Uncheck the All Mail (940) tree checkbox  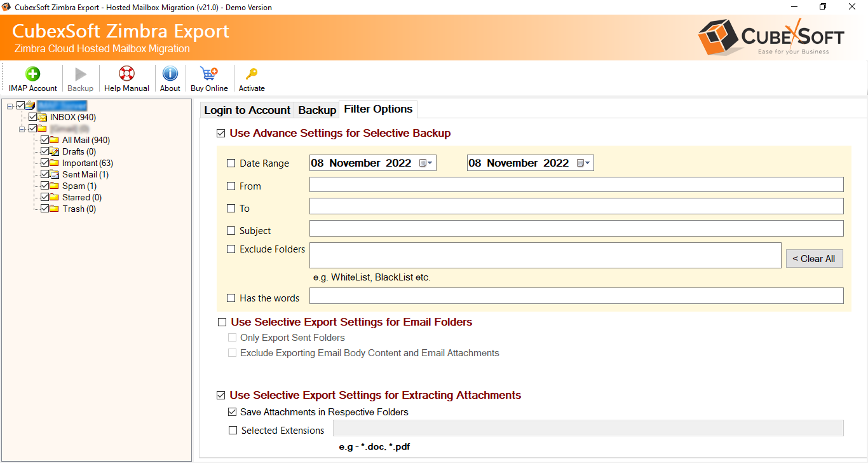coord(44,140)
